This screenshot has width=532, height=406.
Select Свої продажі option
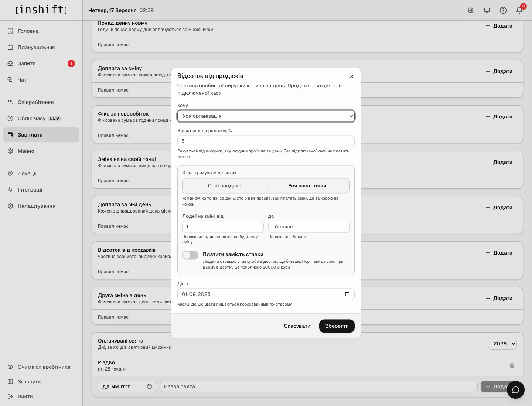[225, 186]
